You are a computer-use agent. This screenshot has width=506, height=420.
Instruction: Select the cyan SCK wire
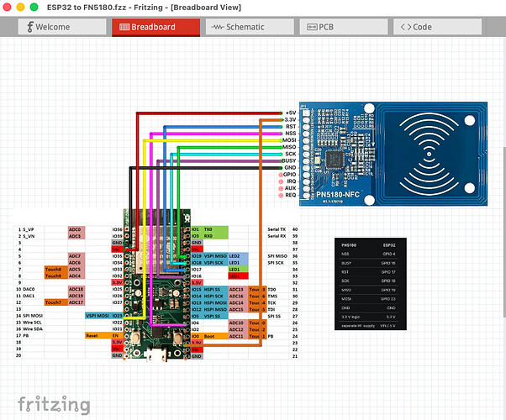tap(227, 155)
